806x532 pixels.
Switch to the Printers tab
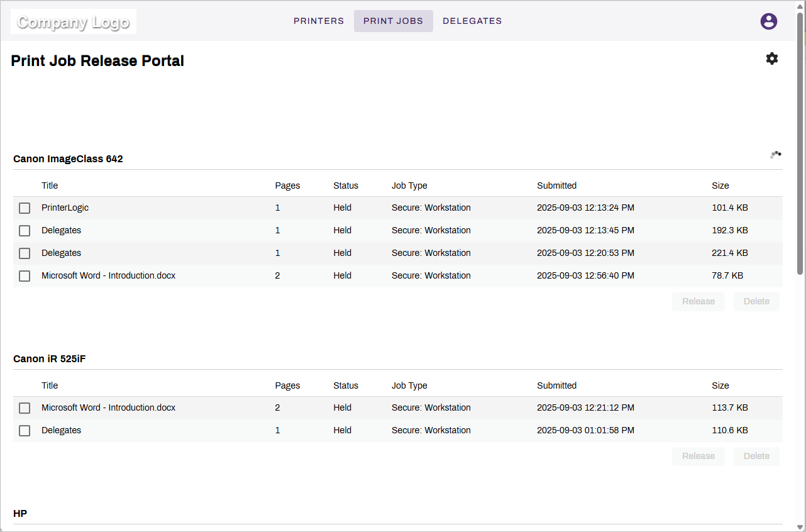point(319,21)
